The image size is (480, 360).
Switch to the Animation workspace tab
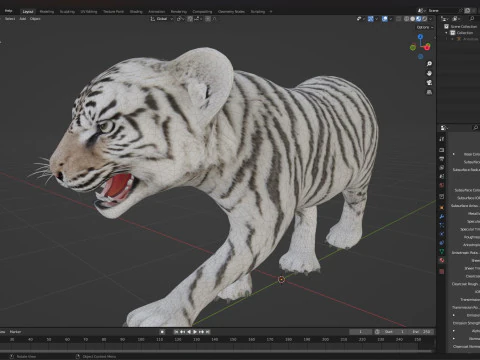[x=156, y=12]
